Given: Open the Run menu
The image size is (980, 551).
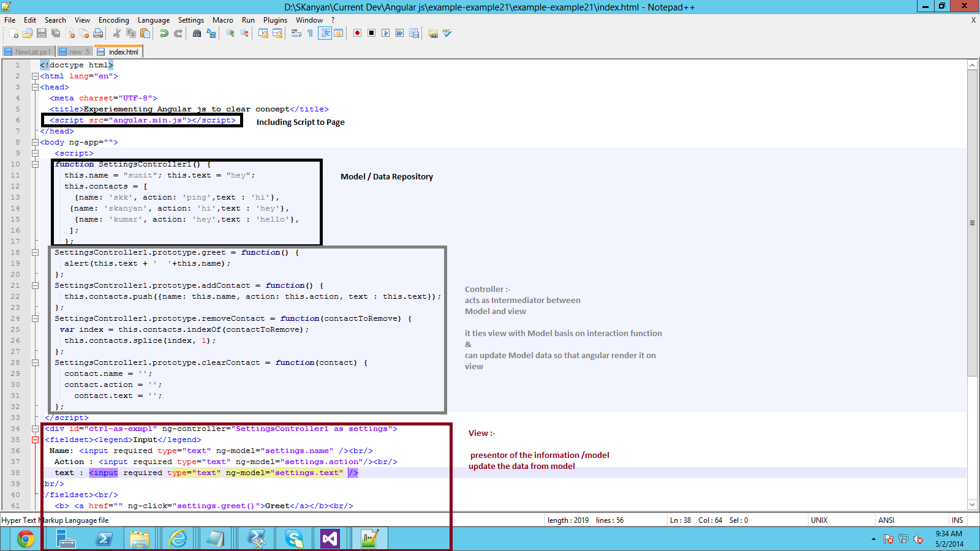Looking at the screenshot, I should 248,20.
